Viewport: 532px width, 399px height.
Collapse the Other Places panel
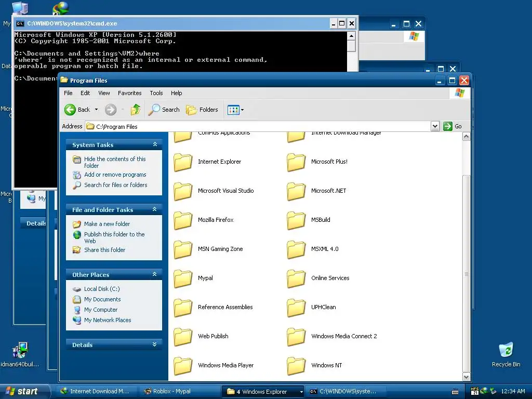pyautogui.click(x=155, y=274)
